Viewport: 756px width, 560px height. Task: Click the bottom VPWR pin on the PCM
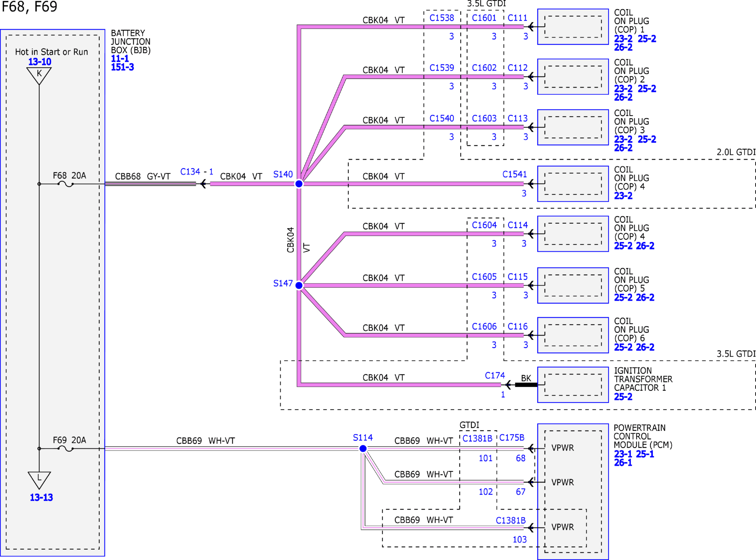pyautogui.click(x=562, y=527)
